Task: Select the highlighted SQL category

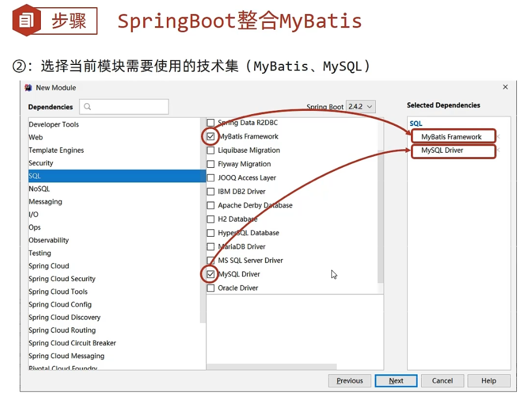Action: pyautogui.click(x=117, y=176)
